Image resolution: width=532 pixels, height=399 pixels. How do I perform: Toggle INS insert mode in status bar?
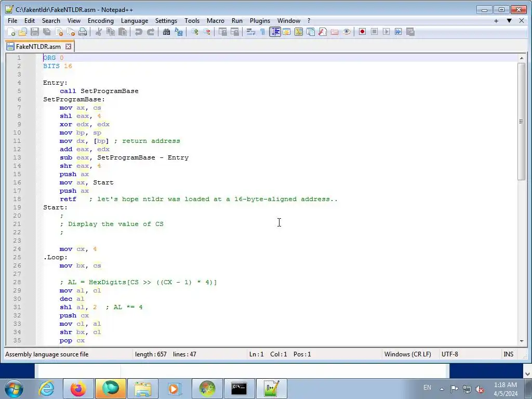[508, 354]
